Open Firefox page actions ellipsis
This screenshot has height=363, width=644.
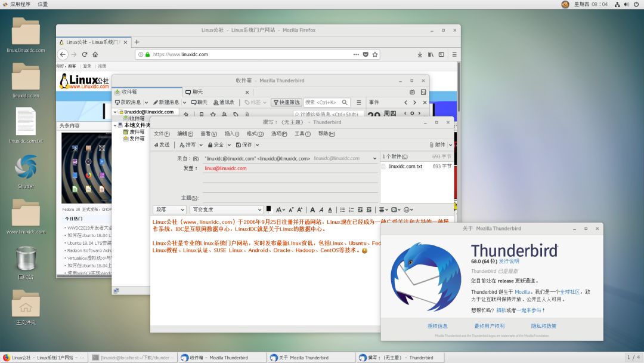point(355,54)
